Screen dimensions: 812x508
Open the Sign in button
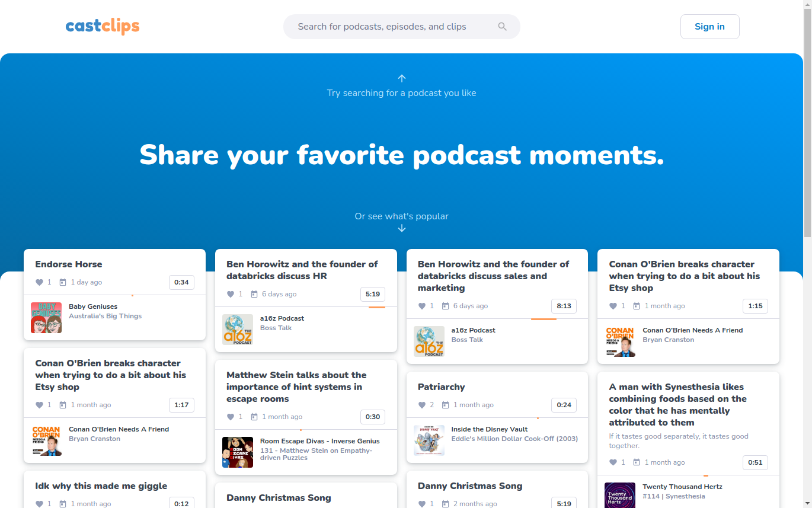pyautogui.click(x=709, y=27)
